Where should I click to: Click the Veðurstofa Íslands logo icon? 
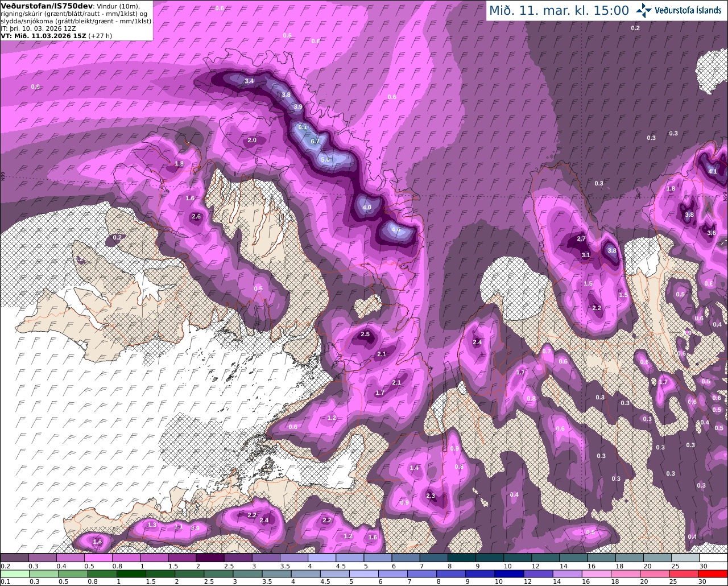[644, 10]
